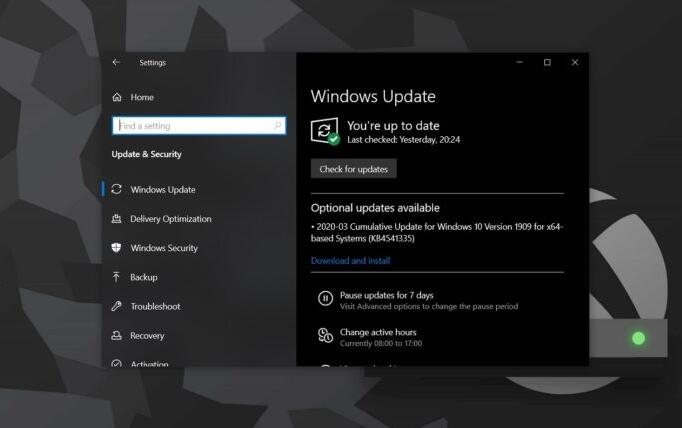Click Visit Advanced options pause period text
Image resolution: width=682 pixels, height=428 pixels.
coord(429,306)
